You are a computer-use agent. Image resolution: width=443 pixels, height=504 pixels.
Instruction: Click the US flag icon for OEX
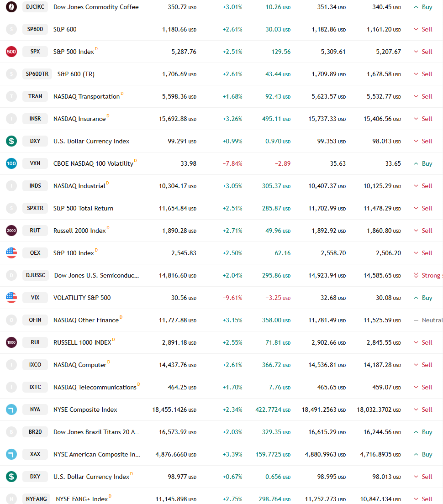[11, 253]
